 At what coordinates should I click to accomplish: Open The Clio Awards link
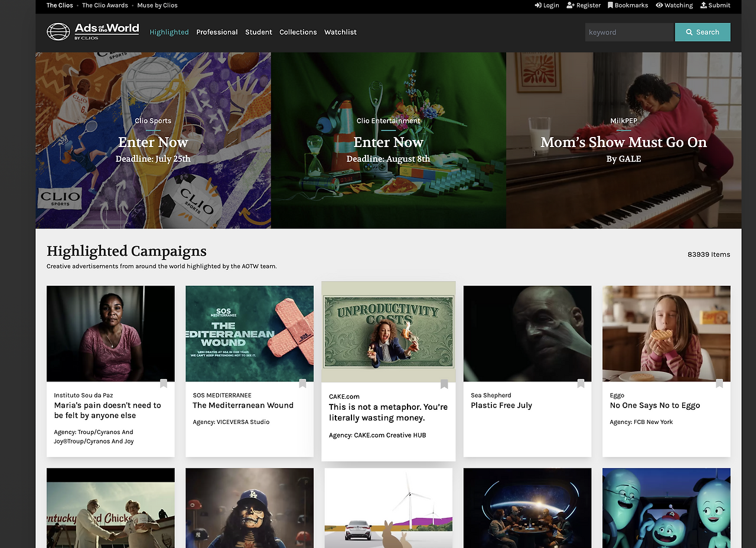[x=105, y=5]
